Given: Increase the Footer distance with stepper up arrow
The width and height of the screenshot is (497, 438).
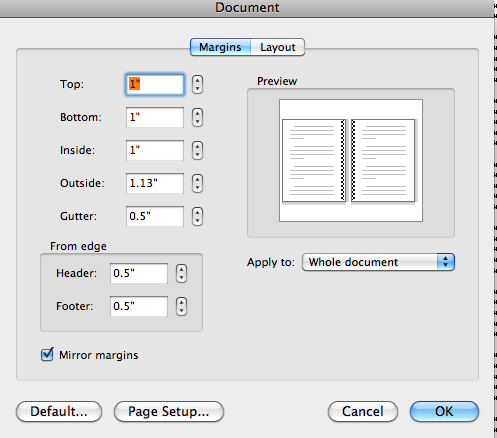Looking at the screenshot, I should [181, 302].
